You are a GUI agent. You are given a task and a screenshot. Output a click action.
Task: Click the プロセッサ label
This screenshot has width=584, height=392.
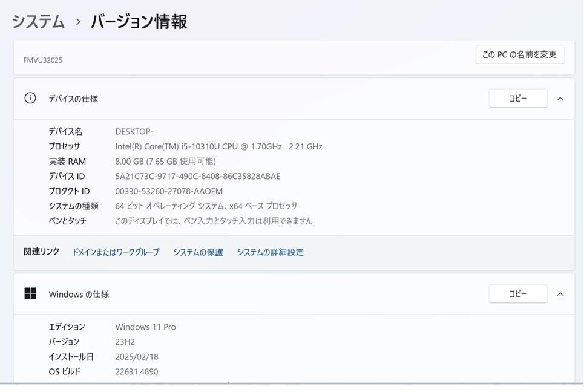[x=64, y=146]
